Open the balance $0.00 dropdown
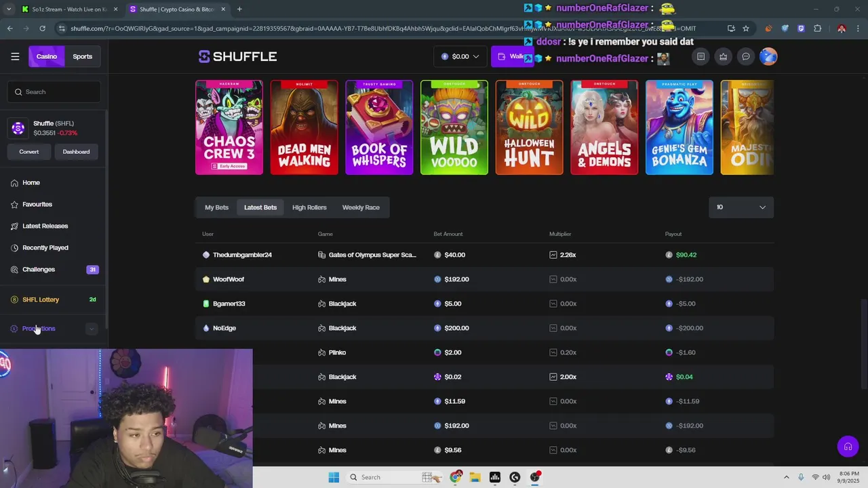 pyautogui.click(x=460, y=56)
